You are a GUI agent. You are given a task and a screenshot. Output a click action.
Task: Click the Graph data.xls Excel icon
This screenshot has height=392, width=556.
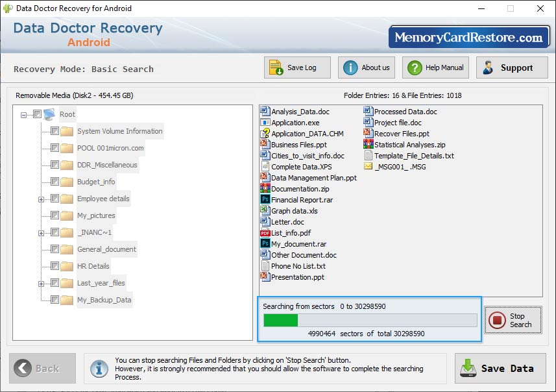click(265, 210)
